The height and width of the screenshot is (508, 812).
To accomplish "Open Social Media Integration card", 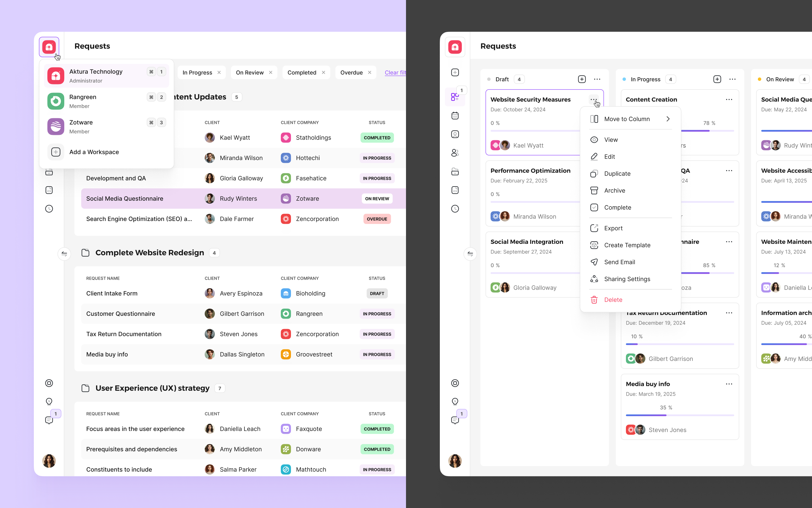I will [x=533, y=264].
